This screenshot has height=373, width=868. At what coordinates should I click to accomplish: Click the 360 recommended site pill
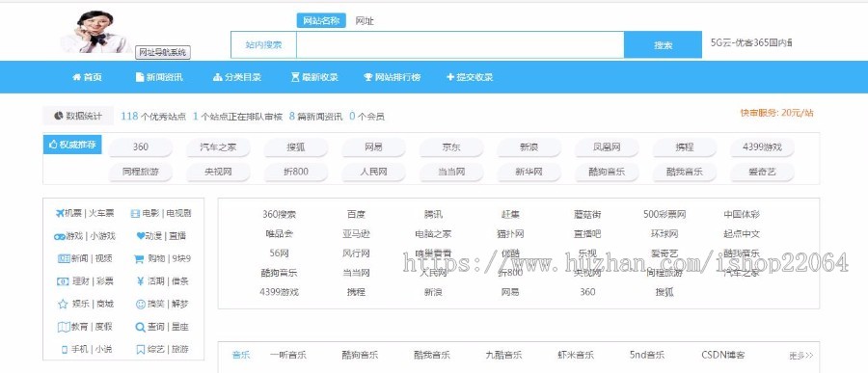coord(141,147)
